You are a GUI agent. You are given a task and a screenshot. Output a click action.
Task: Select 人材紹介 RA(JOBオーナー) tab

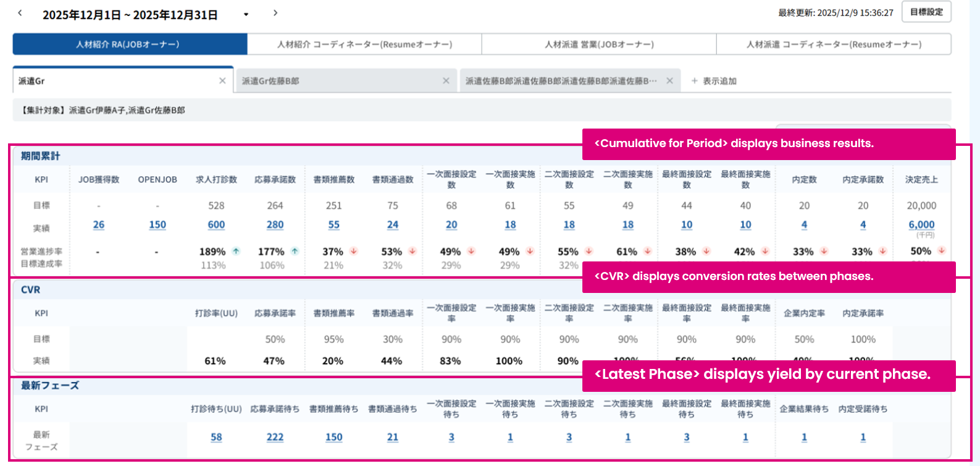click(x=130, y=44)
